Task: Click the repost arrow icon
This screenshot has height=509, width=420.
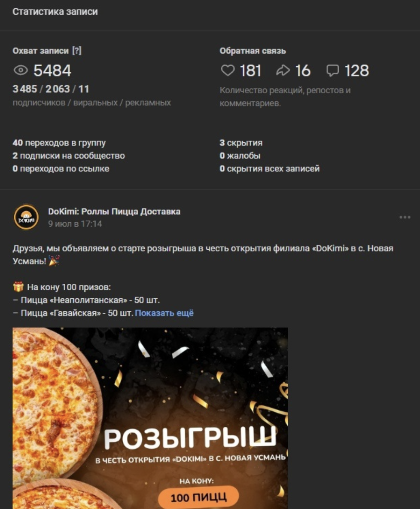Action: pos(283,71)
